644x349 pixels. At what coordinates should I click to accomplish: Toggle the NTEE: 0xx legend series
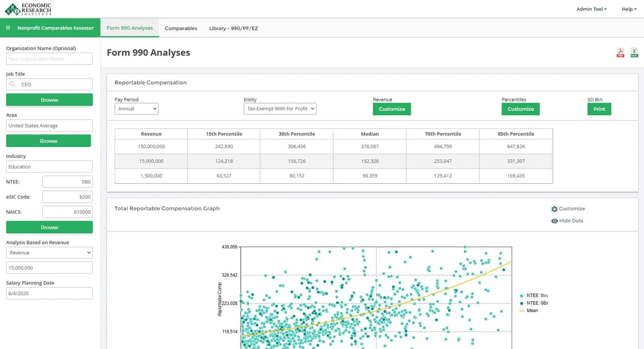[x=534, y=296]
